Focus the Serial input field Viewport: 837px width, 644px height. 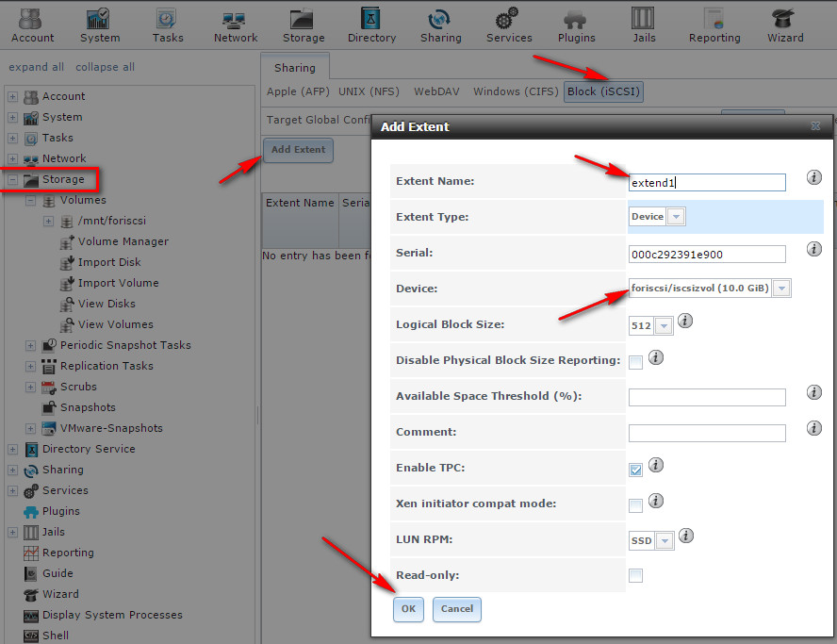(707, 255)
